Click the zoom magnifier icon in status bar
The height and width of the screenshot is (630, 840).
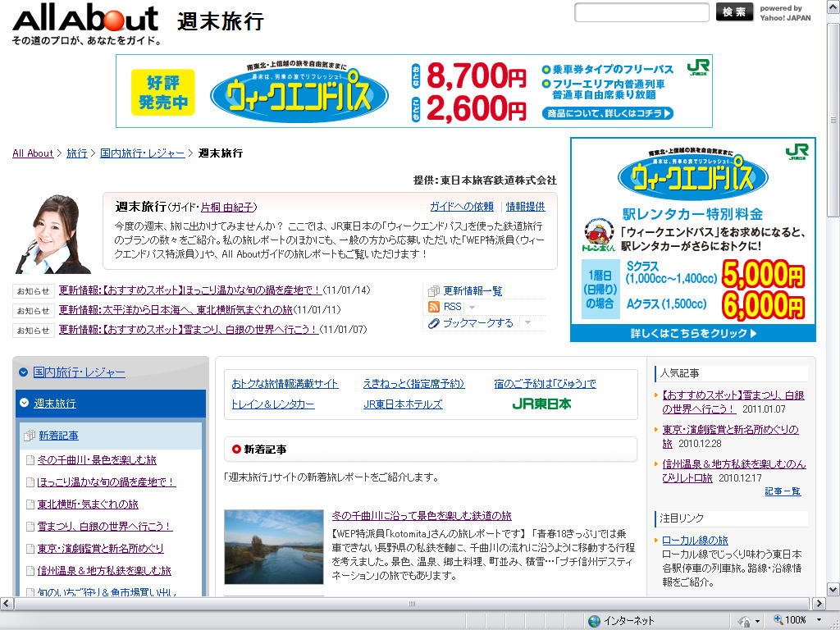(778, 620)
